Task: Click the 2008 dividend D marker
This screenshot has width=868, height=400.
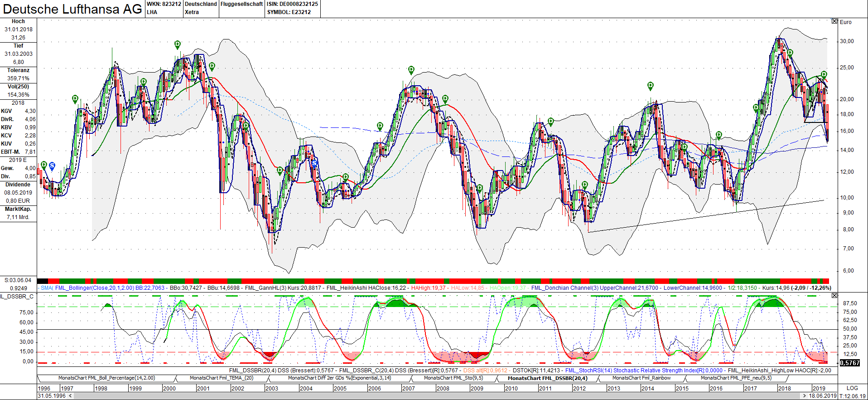Action: coord(445,99)
